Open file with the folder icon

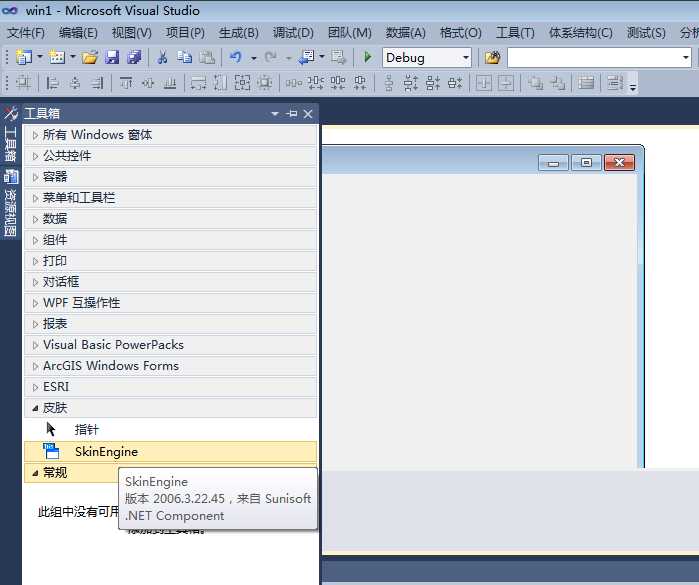coord(90,57)
